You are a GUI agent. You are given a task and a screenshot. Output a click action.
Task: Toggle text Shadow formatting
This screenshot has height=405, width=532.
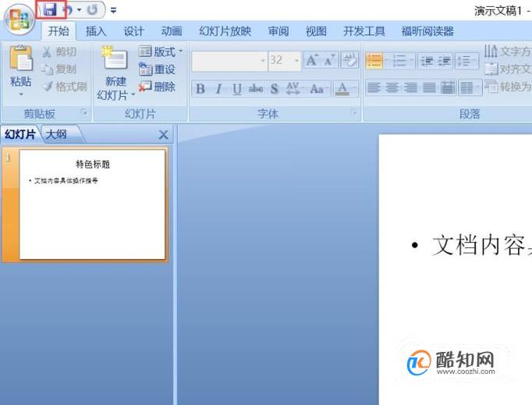274,89
